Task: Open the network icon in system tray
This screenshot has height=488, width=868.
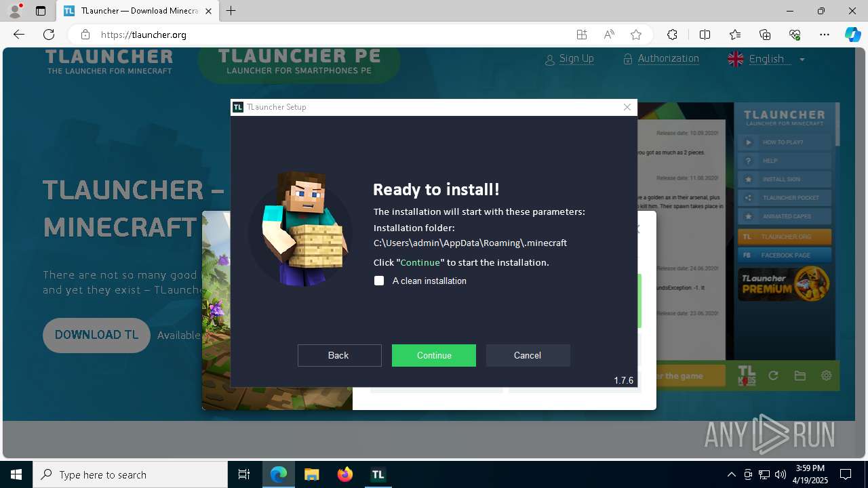Action: [764, 474]
